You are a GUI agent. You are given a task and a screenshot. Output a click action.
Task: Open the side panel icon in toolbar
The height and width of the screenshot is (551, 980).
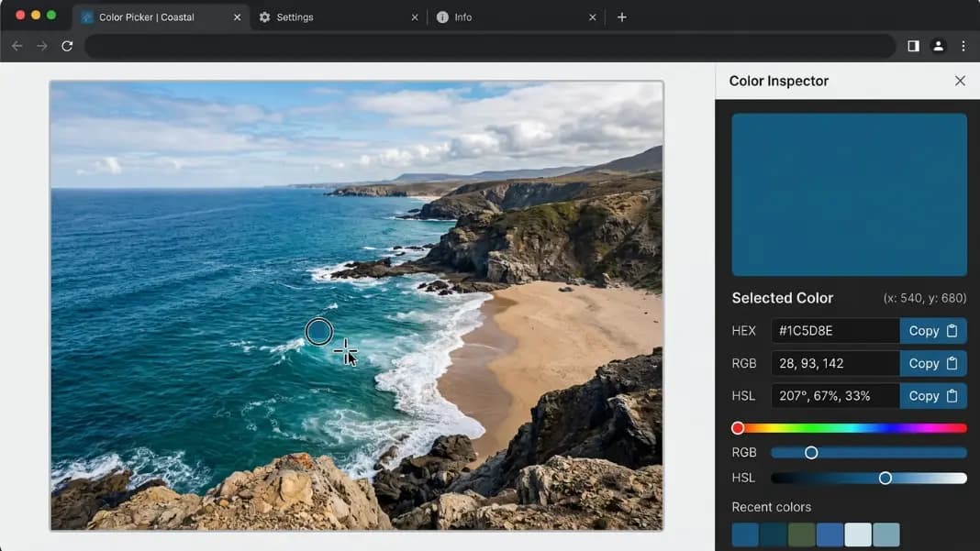[913, 46]
